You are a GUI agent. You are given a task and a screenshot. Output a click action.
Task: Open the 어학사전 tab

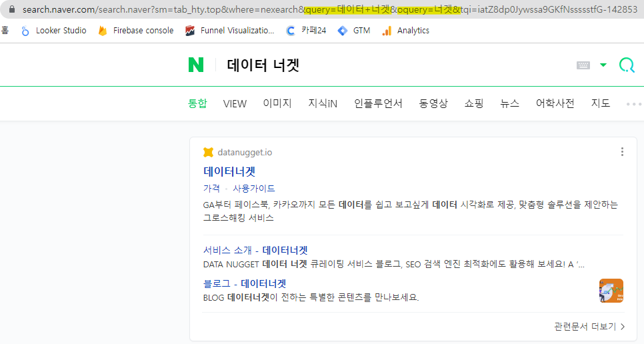click(x=555, y=103)
